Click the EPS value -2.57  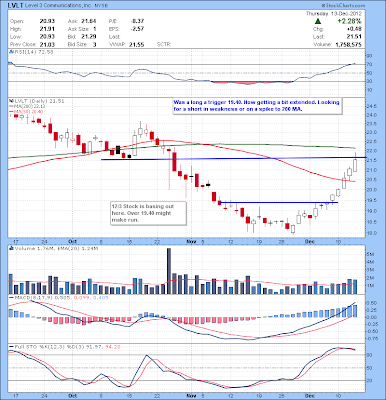pyautogui.click(x=137, y=29)
